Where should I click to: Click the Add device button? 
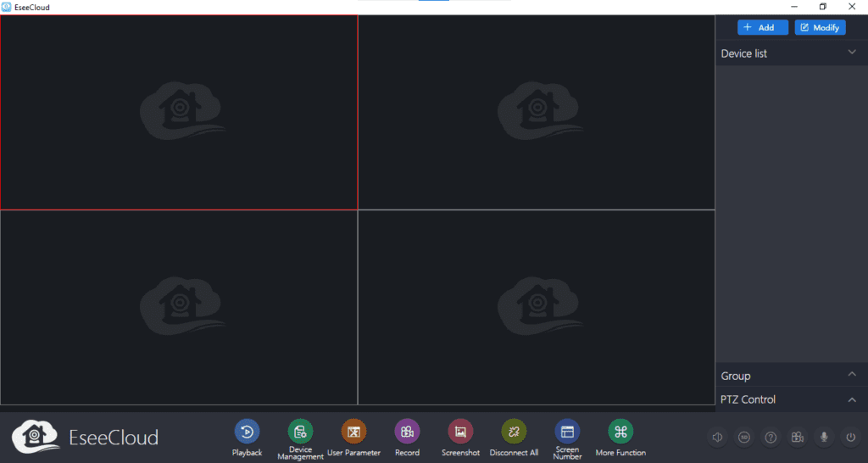click(x=762, y=27)
